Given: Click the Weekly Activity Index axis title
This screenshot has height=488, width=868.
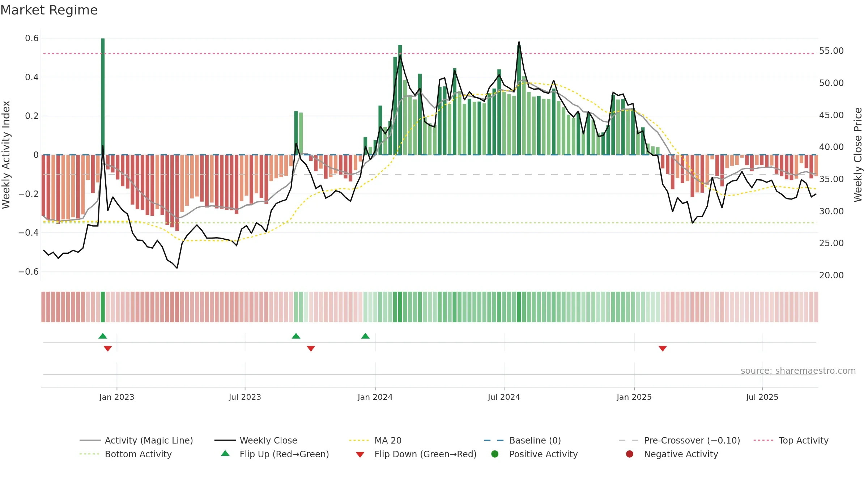Looking at the screenshot, I should click(x=6, y=155).
